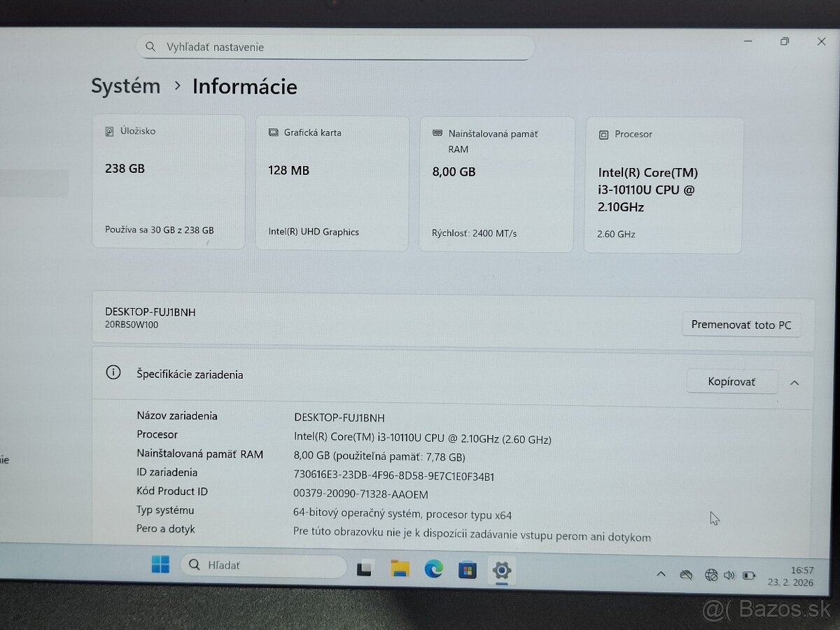840x630 pixels.
Task: Click the Start button
Action: point(160,563)
